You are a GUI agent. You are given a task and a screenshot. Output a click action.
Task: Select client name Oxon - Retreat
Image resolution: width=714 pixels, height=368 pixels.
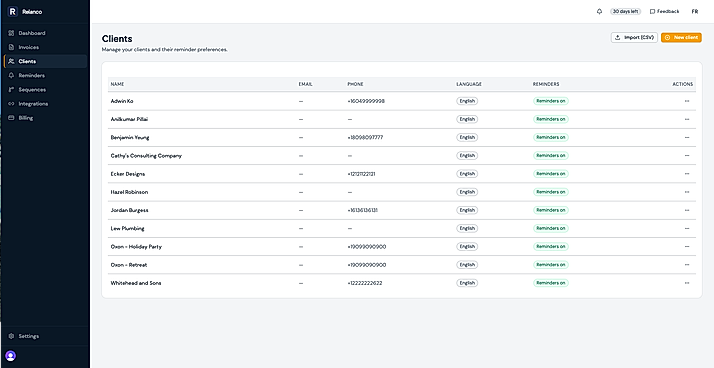[x=129, y=265]
